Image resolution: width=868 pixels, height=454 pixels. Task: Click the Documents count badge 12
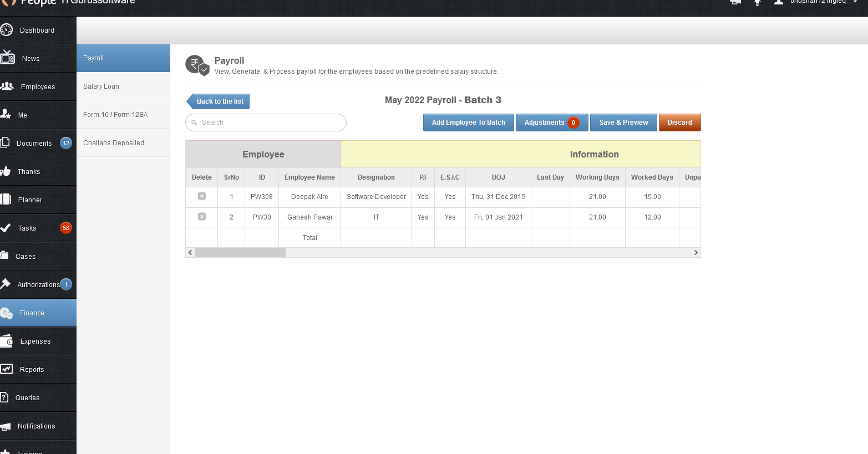(66, 143)
